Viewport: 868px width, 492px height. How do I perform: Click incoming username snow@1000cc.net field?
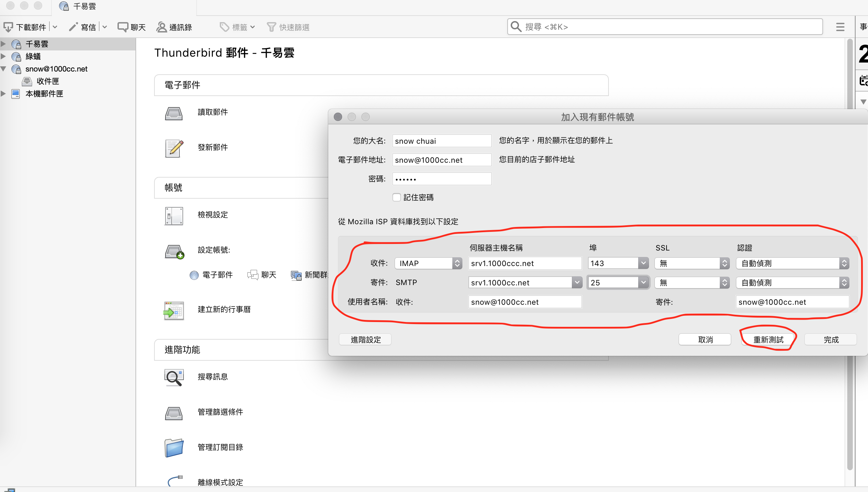(x=525, y=302)
